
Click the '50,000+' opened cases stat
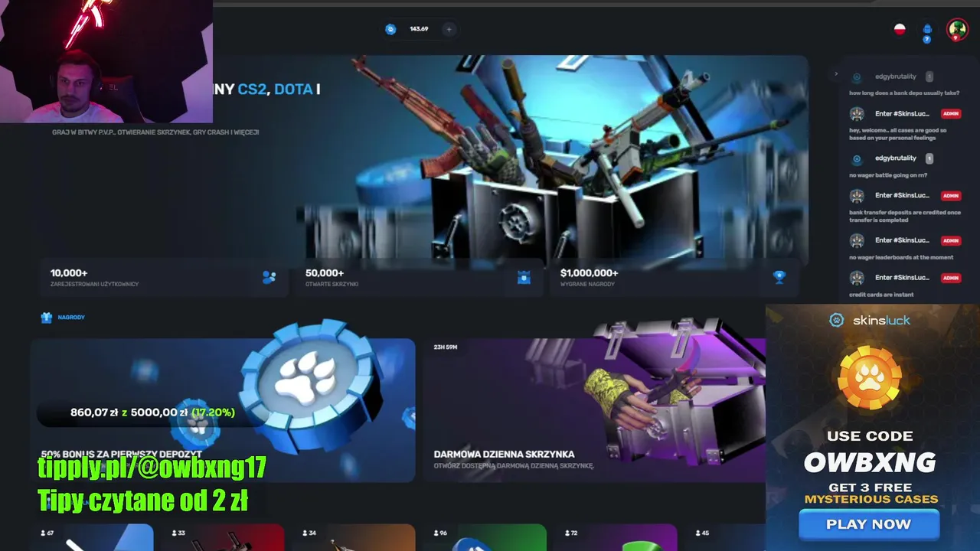(x=325, y=273)
